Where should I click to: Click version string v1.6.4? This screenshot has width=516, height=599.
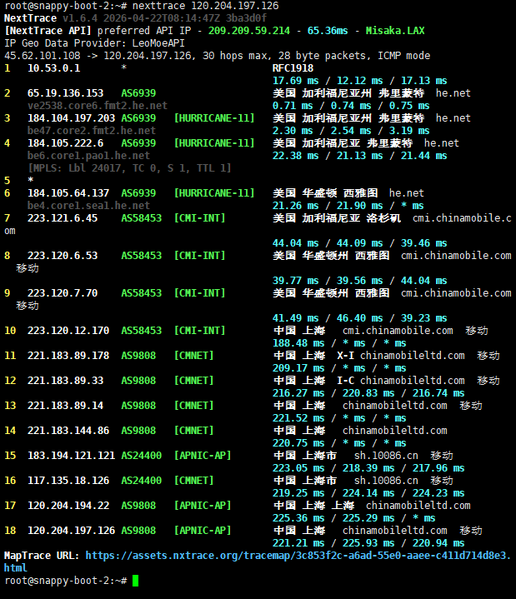point(80,18)
